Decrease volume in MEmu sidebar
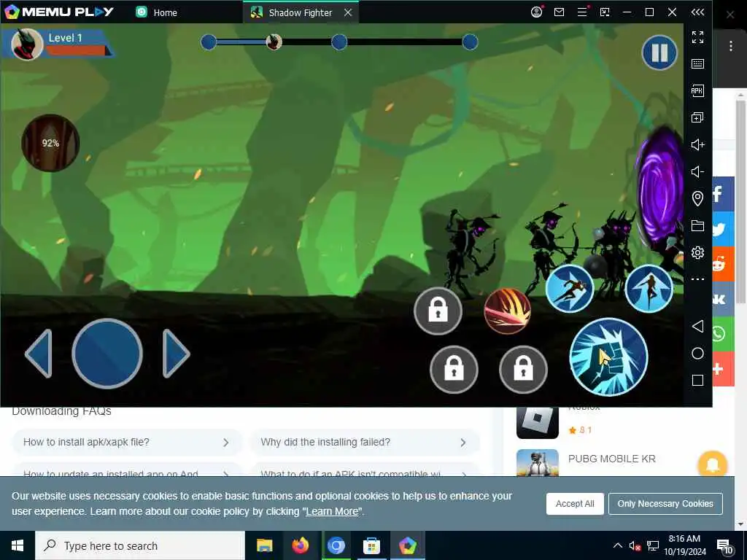The width and height of the screenshot is (747, 560). pos(697,171)
